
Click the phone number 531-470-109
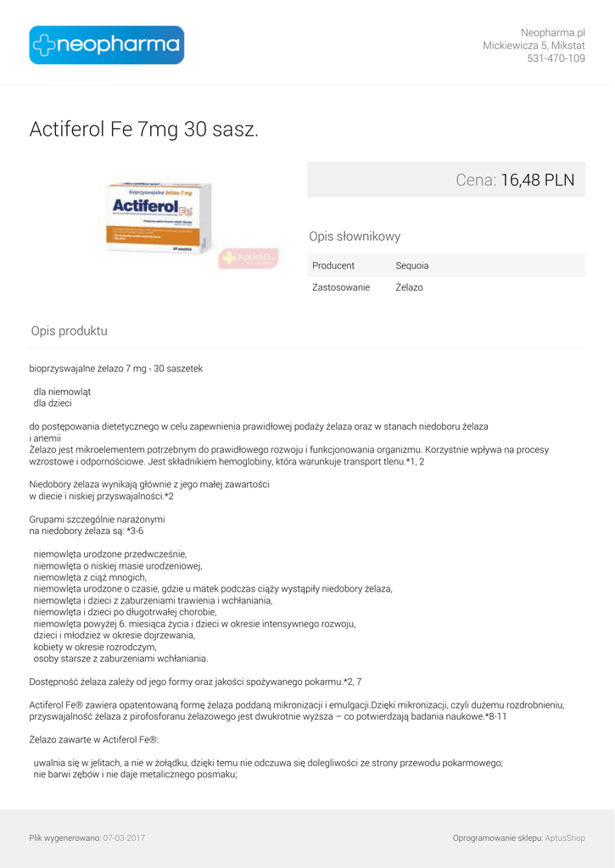[x=556, y=58]
